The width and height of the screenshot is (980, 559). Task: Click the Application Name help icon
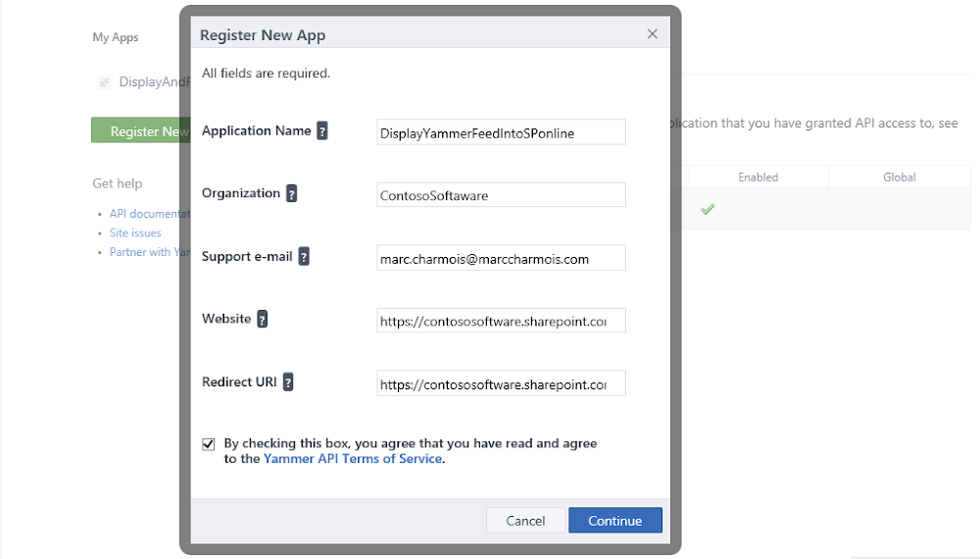pos(321,130)
